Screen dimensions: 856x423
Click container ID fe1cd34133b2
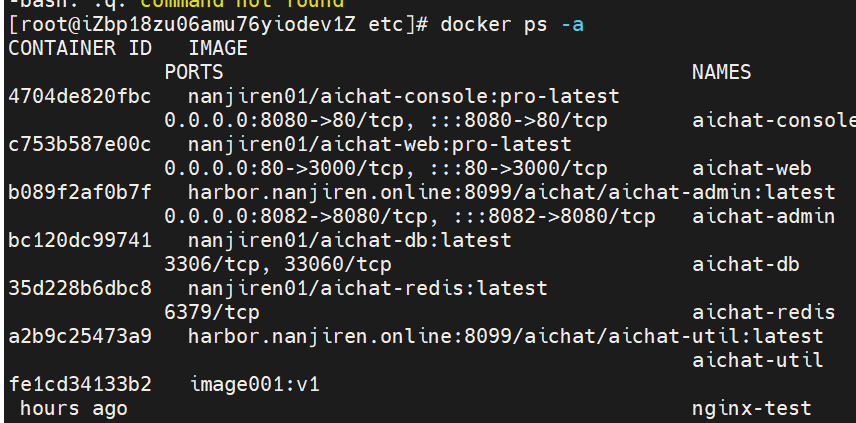pos(80,385)
